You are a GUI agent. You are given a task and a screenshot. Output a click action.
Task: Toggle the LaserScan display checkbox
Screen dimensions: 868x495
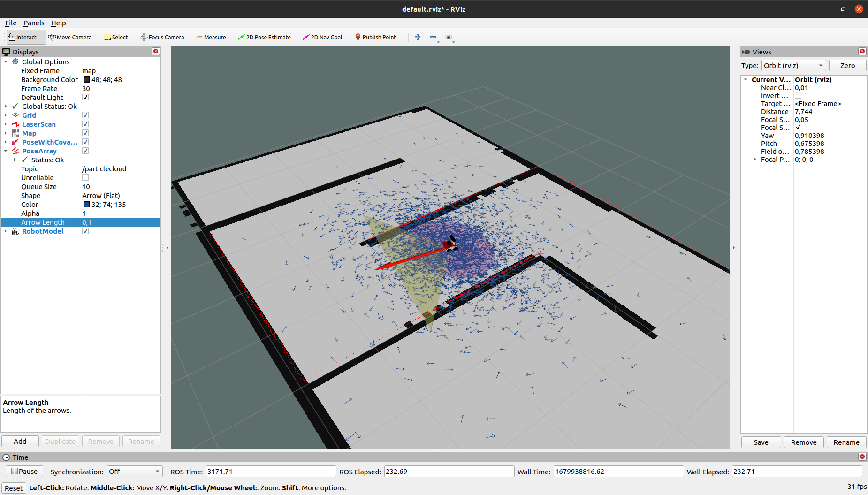(85, 124)
